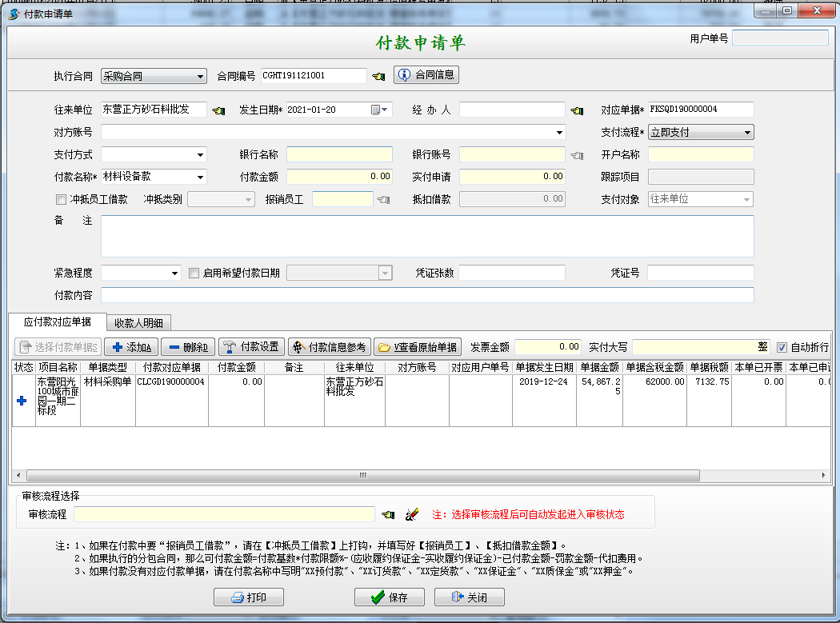This screenshot has height=623, width=840.
Task: Expand the 支付流程 dropdown showing 立即支付
Action: point(746,132)
